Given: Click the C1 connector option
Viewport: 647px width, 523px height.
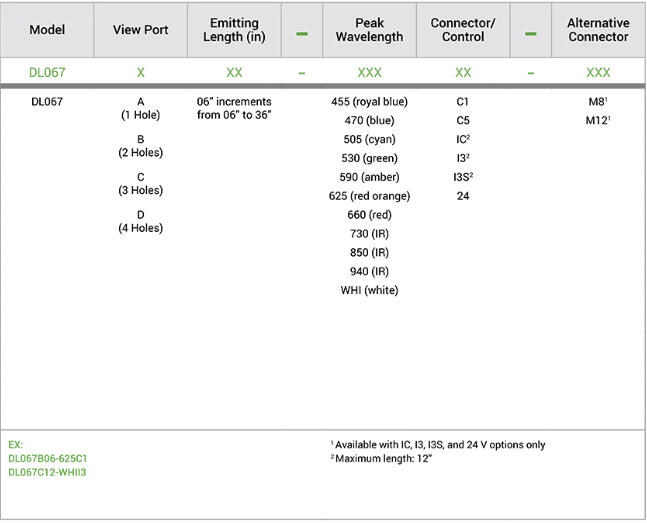Looking at the screenshot, I should (463, 102).
